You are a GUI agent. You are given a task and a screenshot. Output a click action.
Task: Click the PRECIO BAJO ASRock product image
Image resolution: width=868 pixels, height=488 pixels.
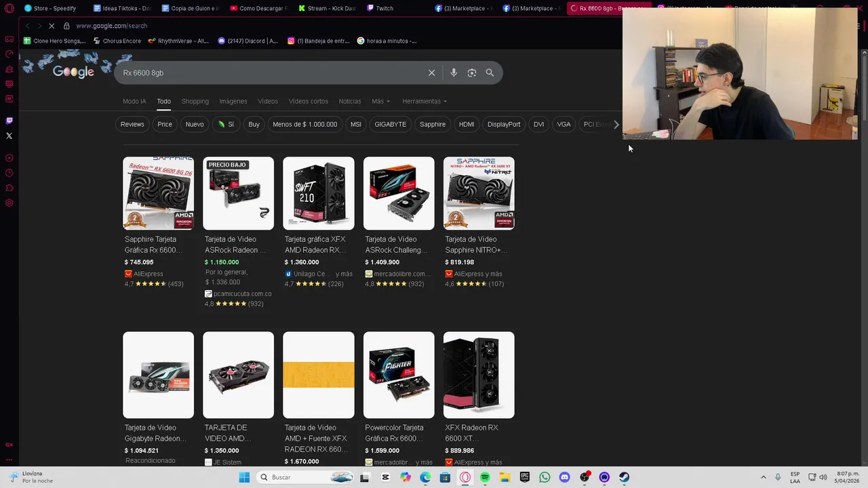pos(239,193)
